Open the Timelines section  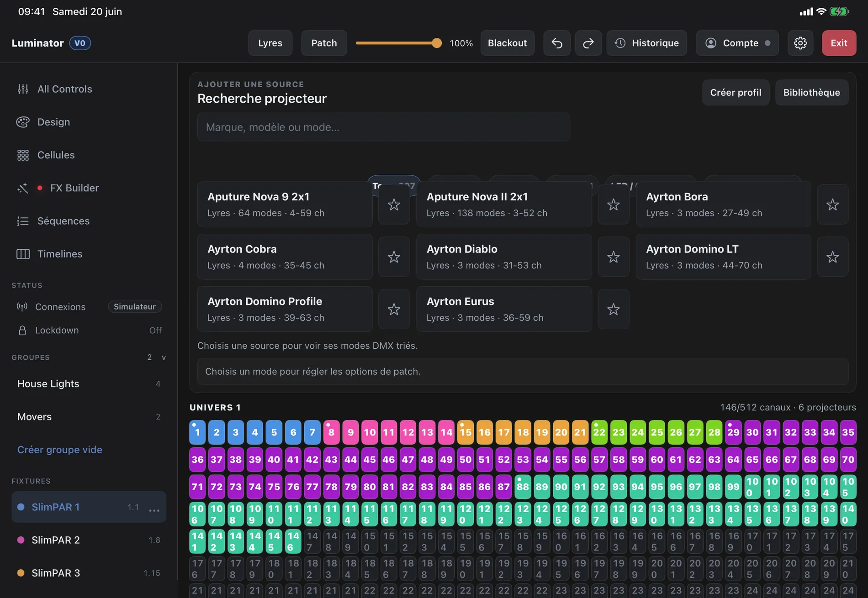(89, 254)
